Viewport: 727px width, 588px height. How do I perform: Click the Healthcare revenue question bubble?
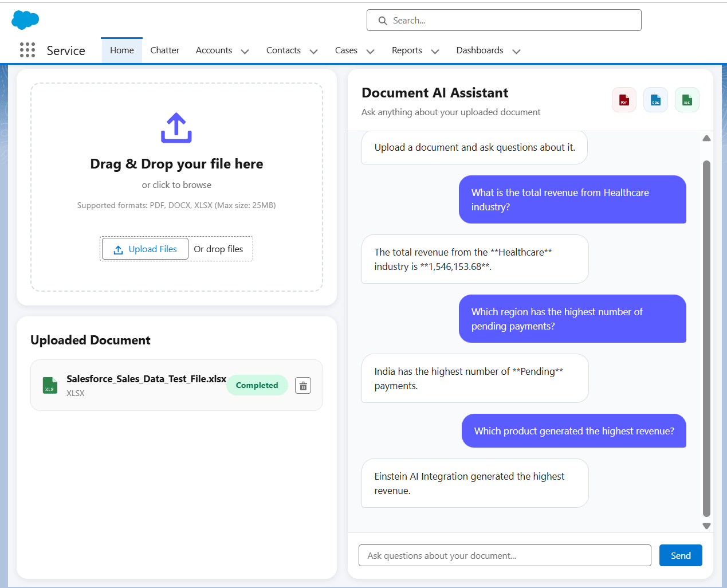572,199
